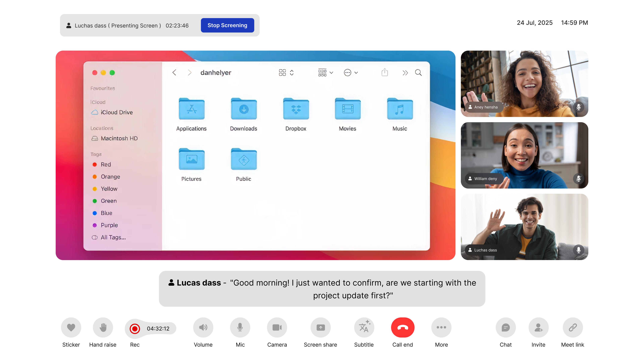Invite a new participant

[x=538, y=327]
